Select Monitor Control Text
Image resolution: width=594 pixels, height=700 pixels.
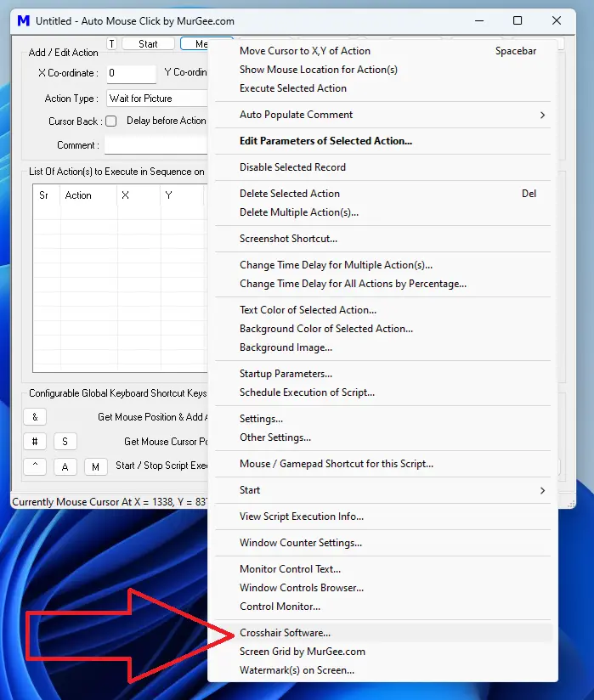click(x=383, y=570)
